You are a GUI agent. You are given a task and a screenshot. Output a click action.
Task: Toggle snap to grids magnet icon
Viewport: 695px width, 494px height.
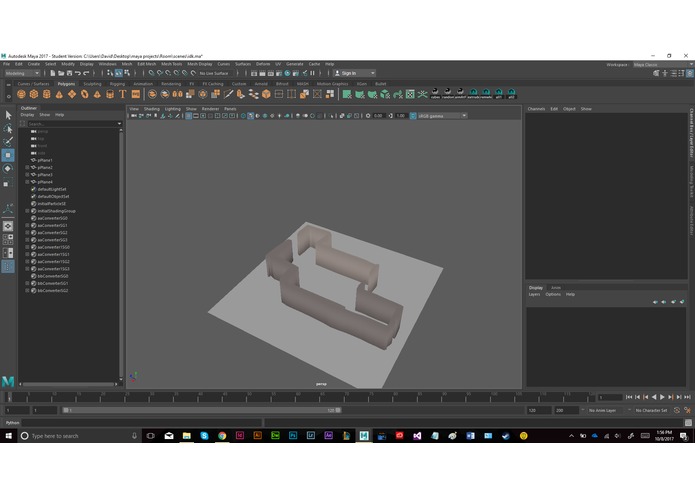151,73
